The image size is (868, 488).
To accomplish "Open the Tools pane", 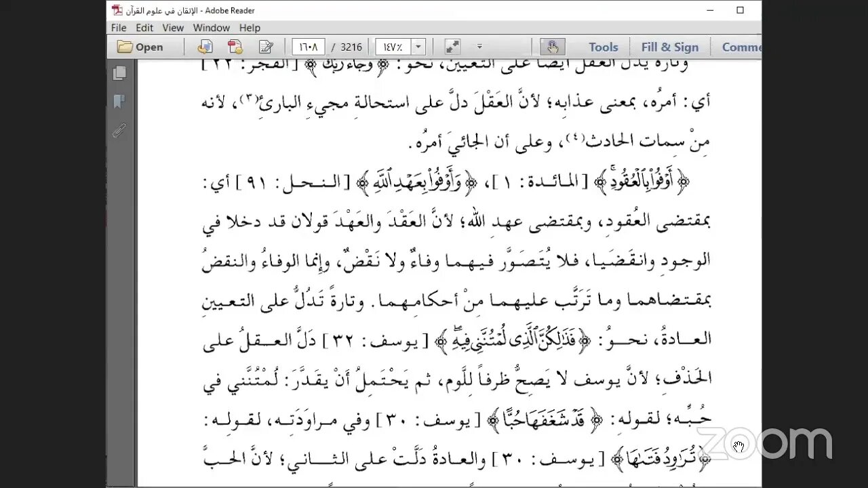I will 604,47.
